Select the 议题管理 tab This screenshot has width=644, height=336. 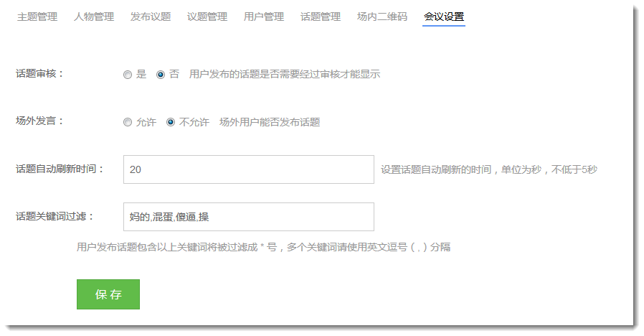coord(207,17)
